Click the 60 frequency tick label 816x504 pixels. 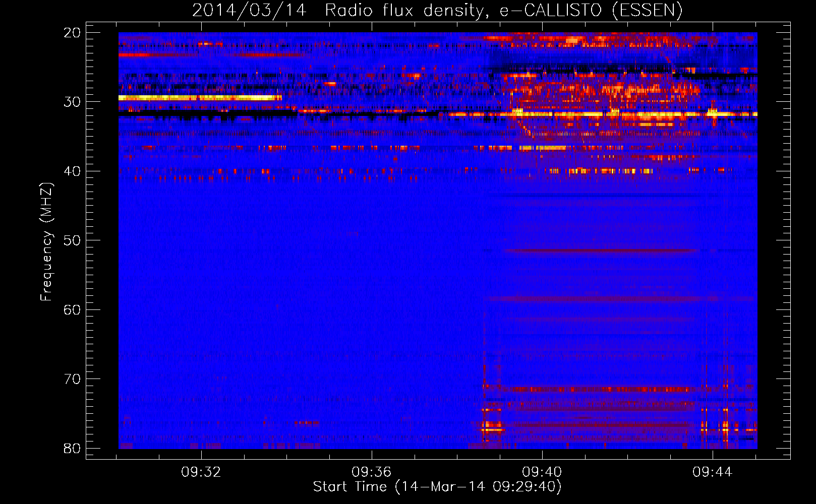pyautogui.click(x=72, y=310)
